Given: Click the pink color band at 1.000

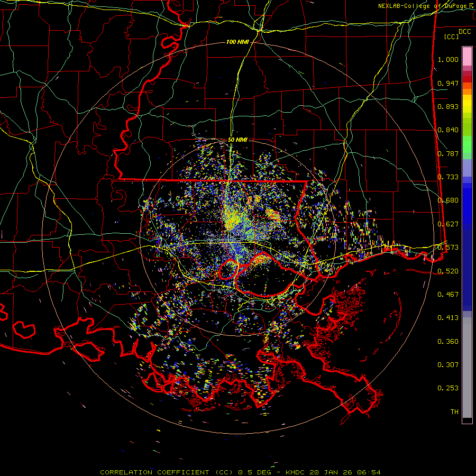Looking at the screenshot, I should pyautogui.click(x=467, y=57).
